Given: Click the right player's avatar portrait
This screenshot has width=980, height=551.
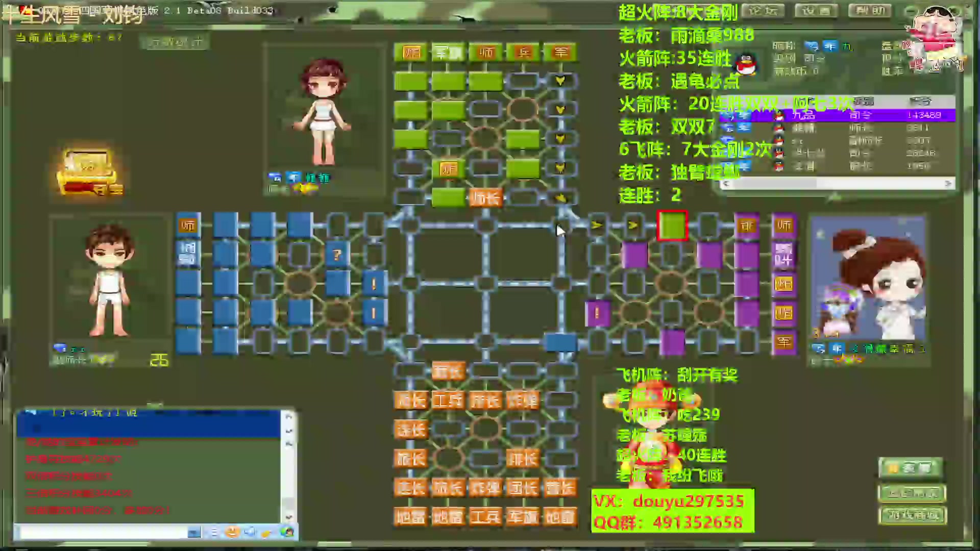Looking at the screenshot, I should (868, 278).
